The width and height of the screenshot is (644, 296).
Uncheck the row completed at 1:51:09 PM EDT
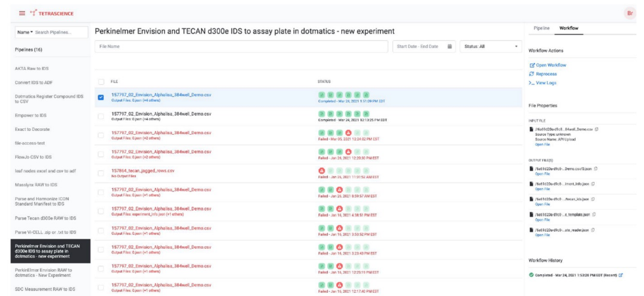tap(101, 97)
